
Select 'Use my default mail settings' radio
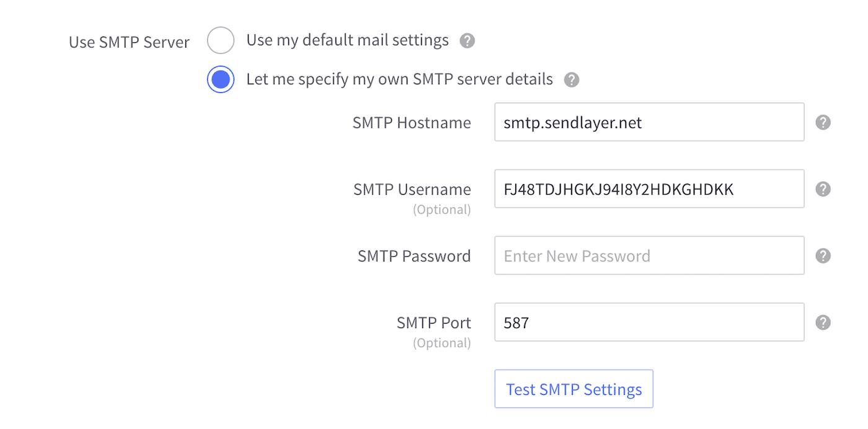click(221, 40)
